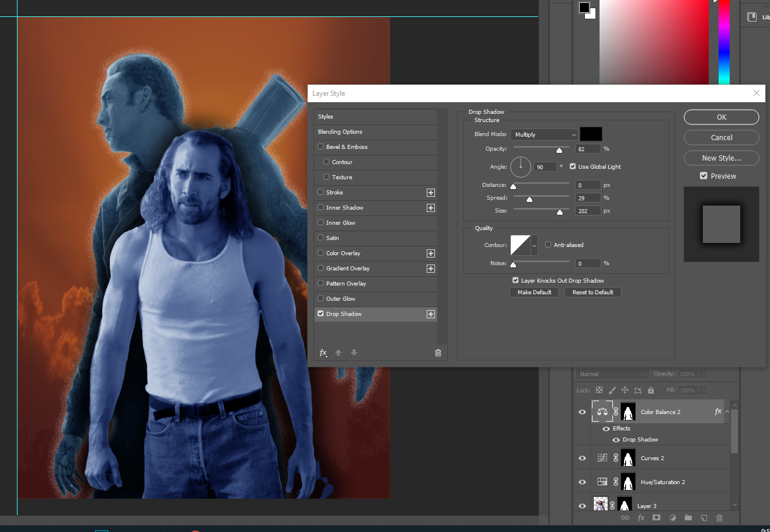Add another Inner Shadow with plus icon
This screenshot has height=532, width=770.
point(431,208)
